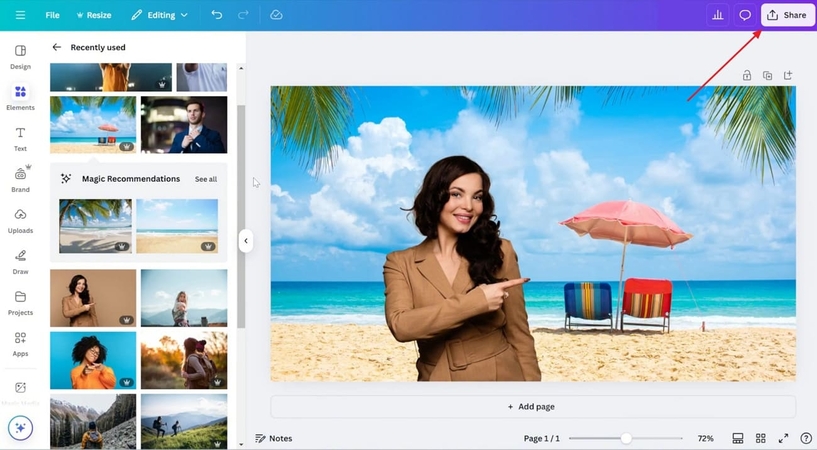The width and height of the screenshot is (817, 450).
Task: Open the Elements tab in the sidebar
Action: click(x=20, y=98)
